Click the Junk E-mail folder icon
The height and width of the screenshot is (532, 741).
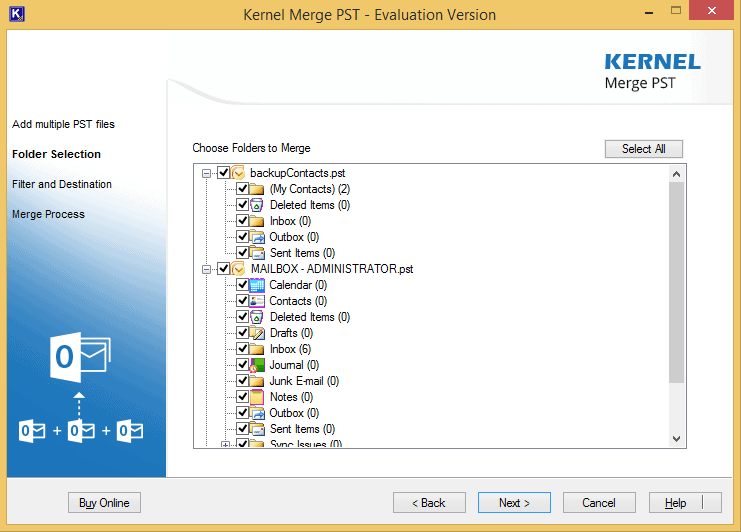(x=257, y=381)
